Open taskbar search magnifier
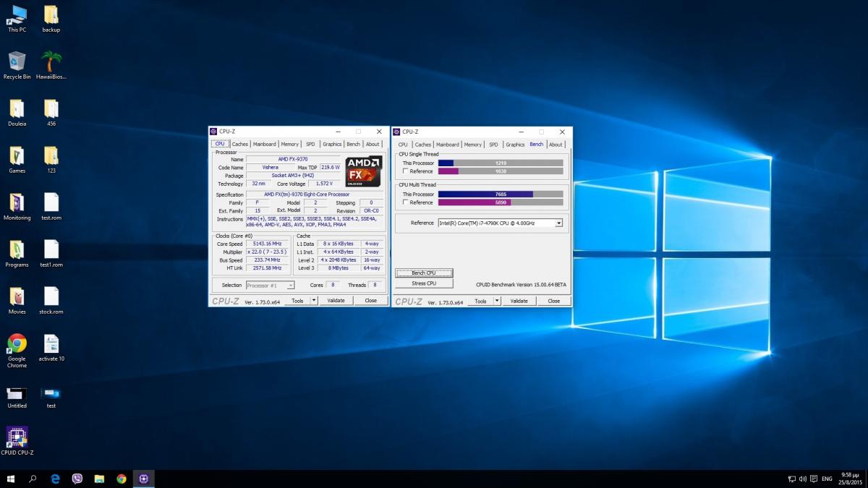This screenshot has height=488, width=868. (33, 479)
